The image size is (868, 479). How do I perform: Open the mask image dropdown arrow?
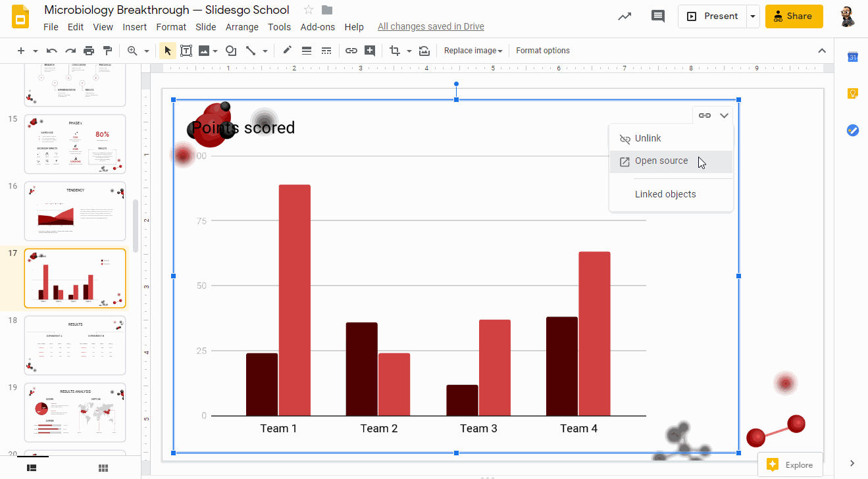[409, 51]
